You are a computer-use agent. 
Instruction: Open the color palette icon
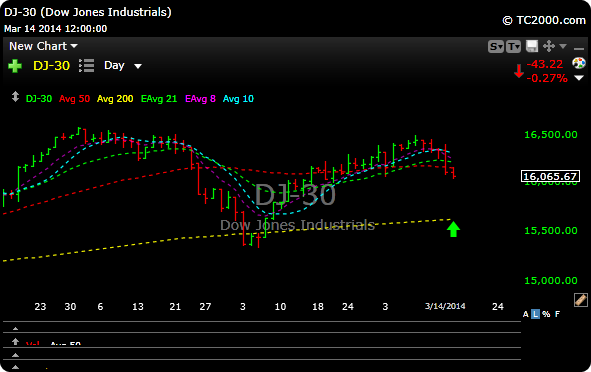579,63
